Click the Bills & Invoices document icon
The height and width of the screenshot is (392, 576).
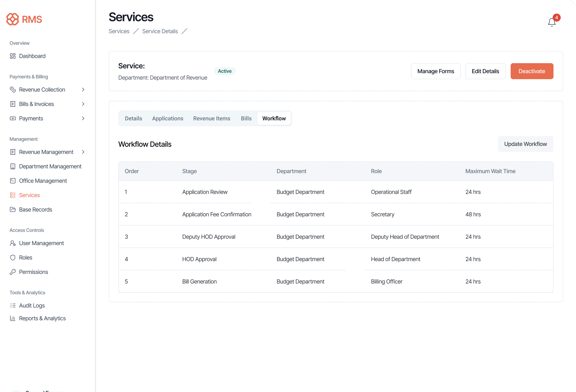tap(13, 104)
